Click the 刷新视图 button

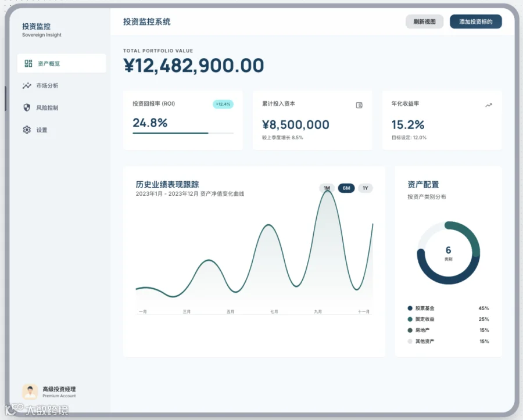point(425,21)
